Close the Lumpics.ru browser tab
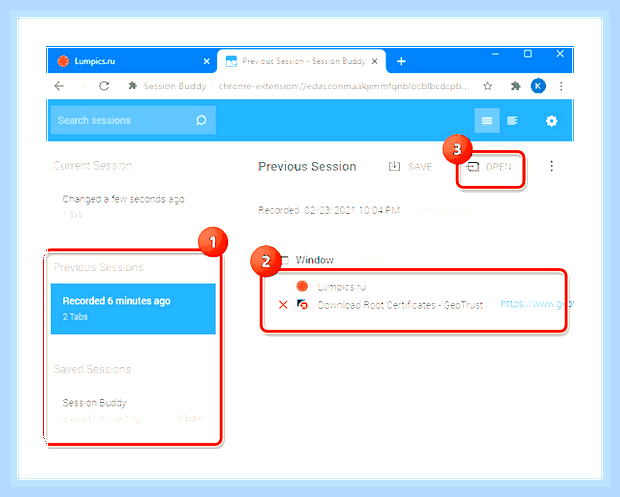Viewport: 620px width, 497px height. pos(206,61)
